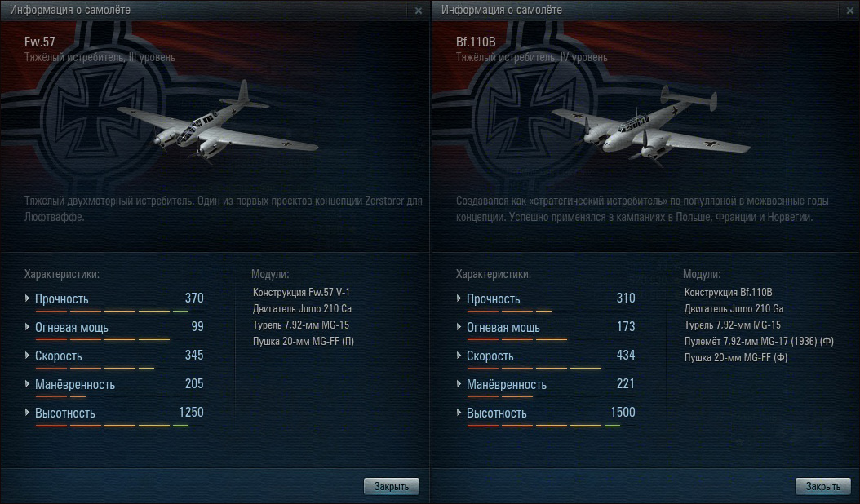Close Bf.110B info window with X icon
Screen dimensions: 860x504
tap(850, 11)
